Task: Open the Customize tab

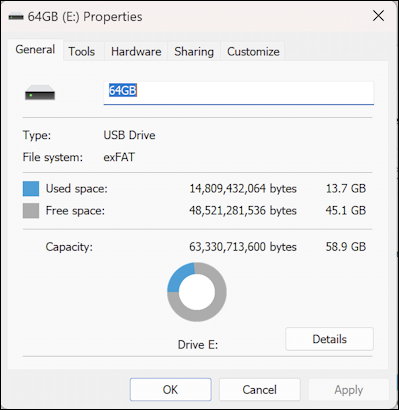Action: coord(253,51)
